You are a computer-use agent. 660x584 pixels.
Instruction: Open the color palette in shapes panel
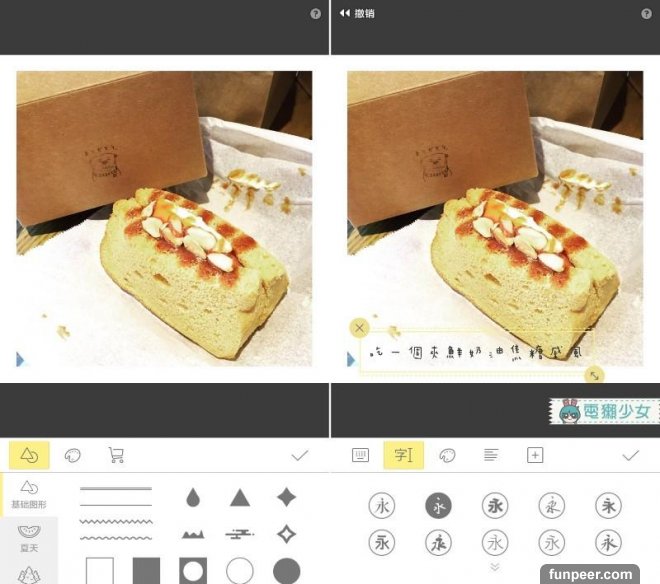point(73,455)
